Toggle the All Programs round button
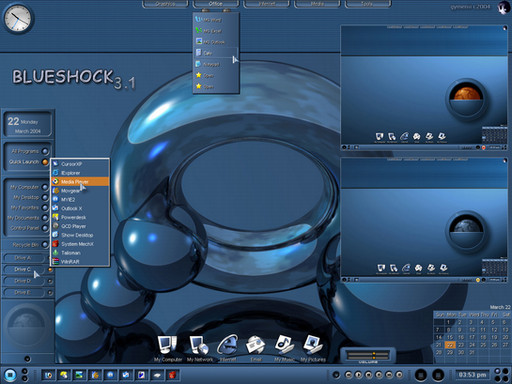 (x=45, y=151)
